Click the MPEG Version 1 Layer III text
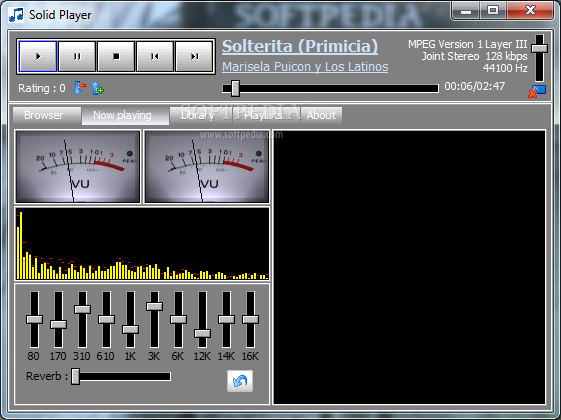Viewport: 561px width, 420px height. click(468, 44)
